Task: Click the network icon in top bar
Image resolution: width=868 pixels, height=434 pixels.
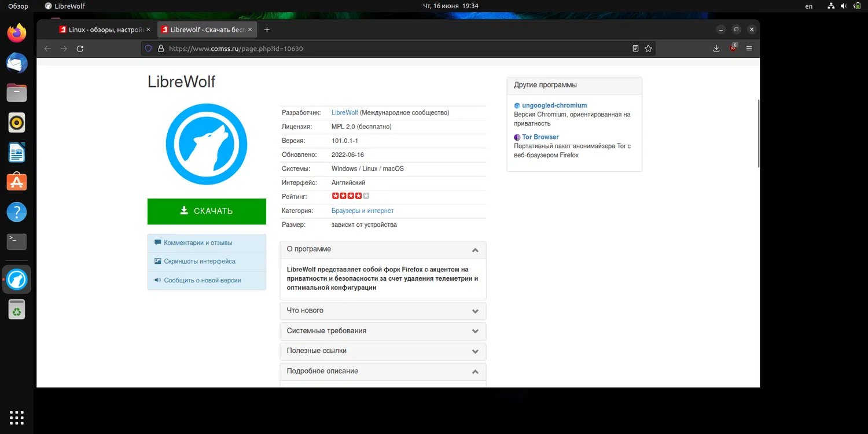Action: [831, 6]
